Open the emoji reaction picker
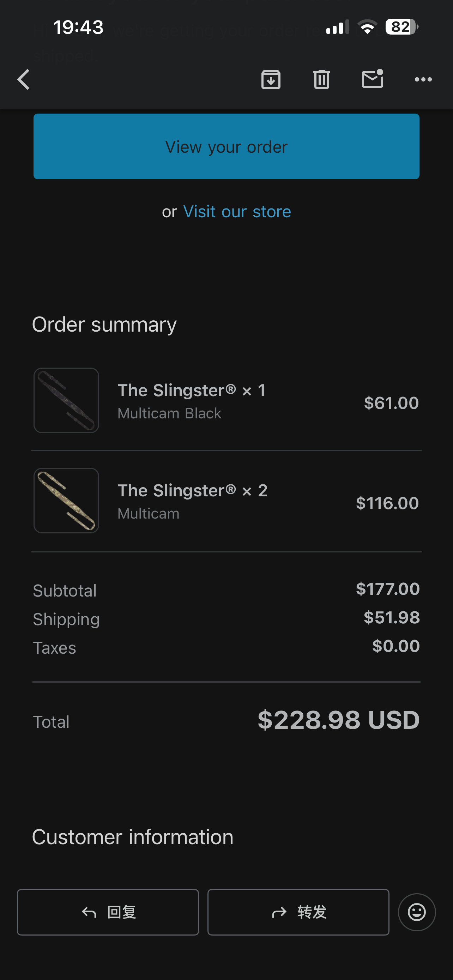The width and height of the screenshot is (453, 980). pos(417,912)
